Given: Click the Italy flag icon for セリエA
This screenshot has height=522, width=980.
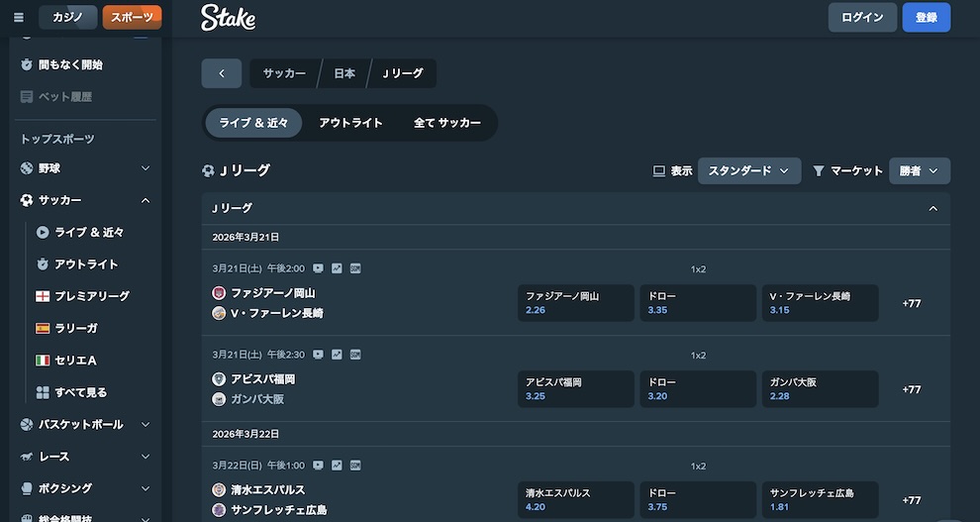Looking at the screenshot, I should pyautogui.click(x=43, y=361).
